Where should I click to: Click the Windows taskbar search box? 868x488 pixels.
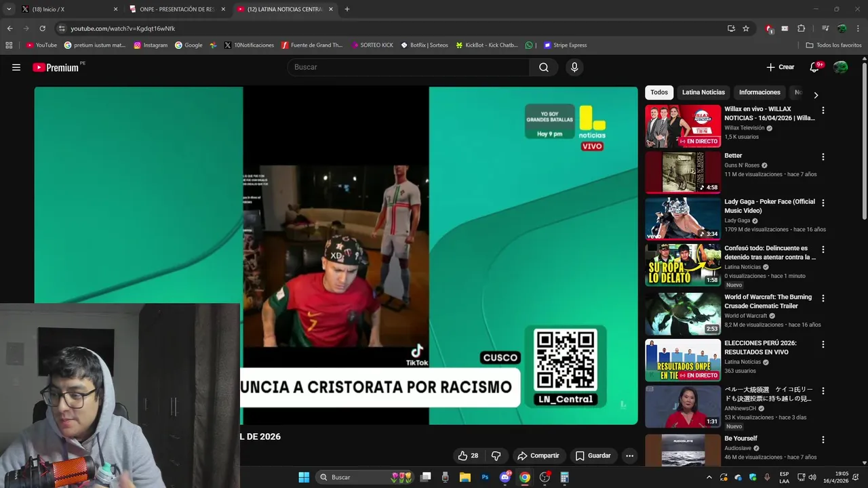pyautogui.click(x=364, y=477)
